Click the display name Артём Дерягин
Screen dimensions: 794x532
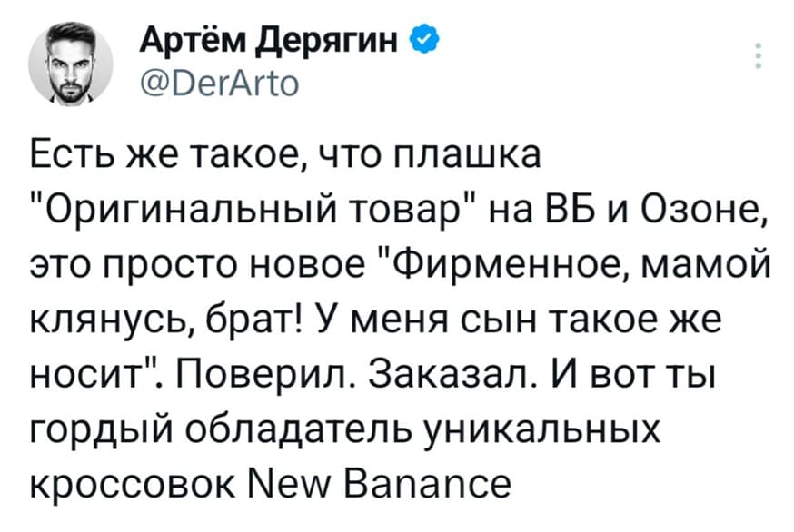pos(273,39)
